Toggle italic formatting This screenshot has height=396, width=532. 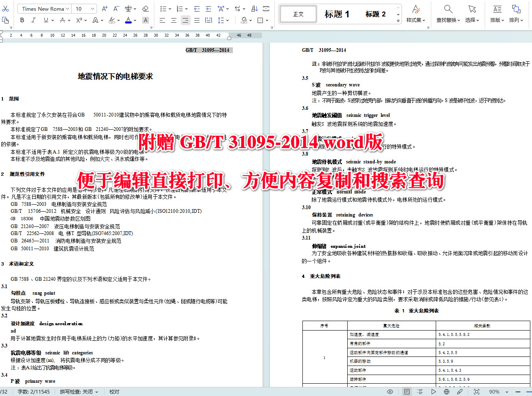point(33,20)
